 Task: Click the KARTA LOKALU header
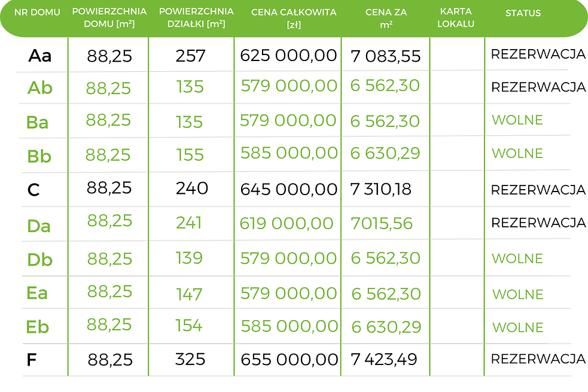456,17
